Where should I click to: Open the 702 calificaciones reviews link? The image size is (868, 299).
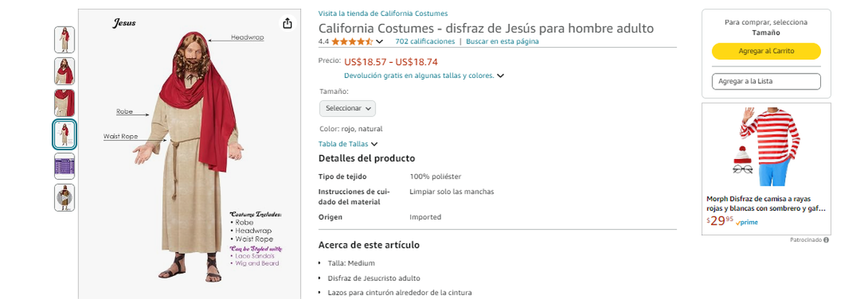coord(425,41)
